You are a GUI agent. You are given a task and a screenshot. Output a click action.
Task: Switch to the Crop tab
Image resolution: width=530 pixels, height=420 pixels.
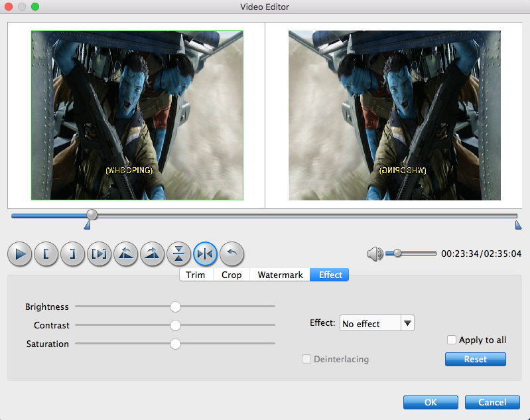click(x=232, y=275)
